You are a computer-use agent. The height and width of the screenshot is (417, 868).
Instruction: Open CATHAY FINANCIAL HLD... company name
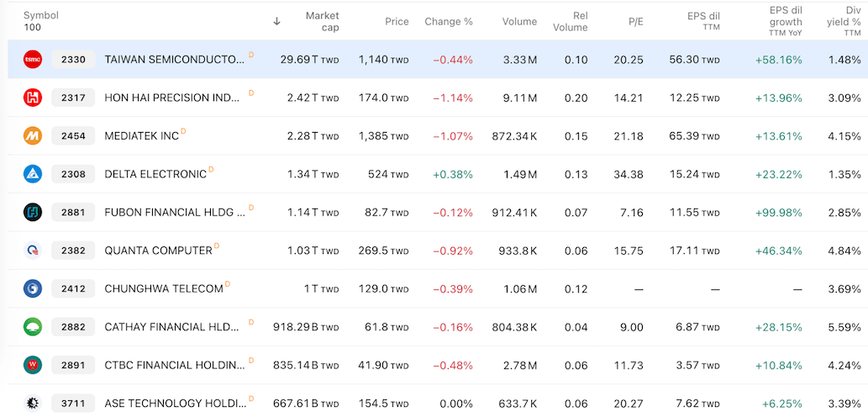[172, 327]
